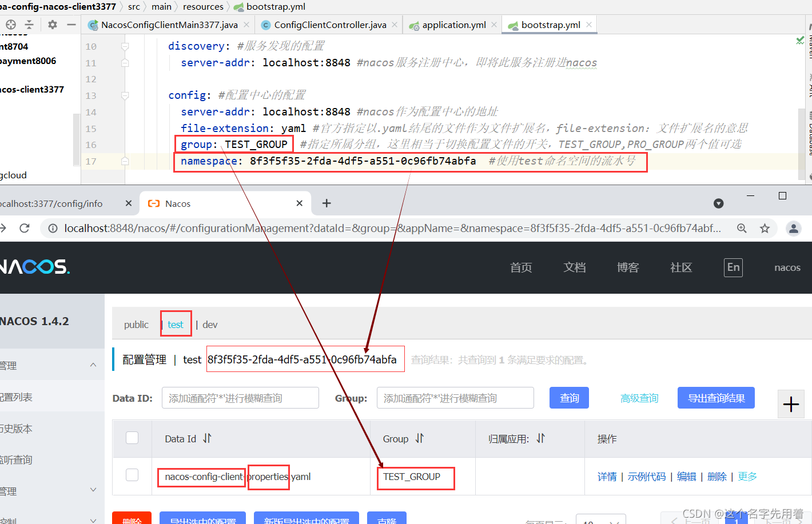The height and width of the screenshot is (524, 812).
Task: Open 博客 in Nacos header
Action: point(628,267)
